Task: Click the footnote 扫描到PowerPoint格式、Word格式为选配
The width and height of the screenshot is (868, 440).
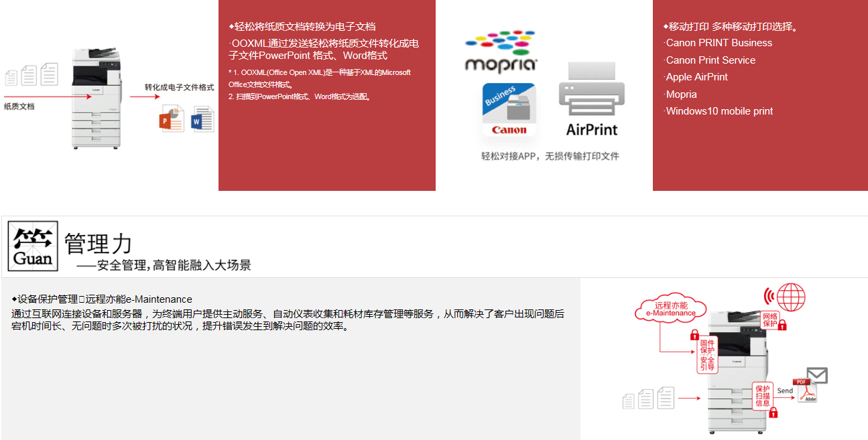Action: coord(300,96)
